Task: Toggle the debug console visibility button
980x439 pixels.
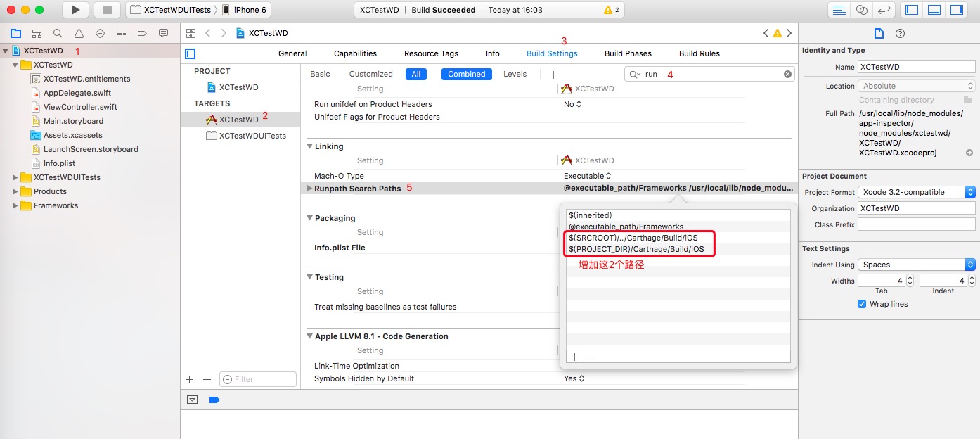Action: click(192, 400)
